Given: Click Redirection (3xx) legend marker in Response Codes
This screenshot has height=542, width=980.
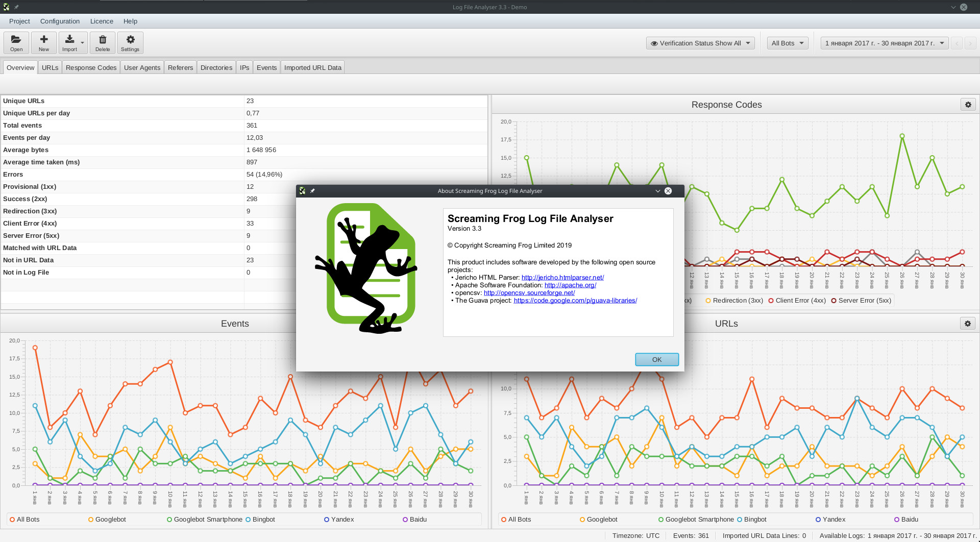Looking at the screenshot, I should pyautogui.click(x=708, y=301).
